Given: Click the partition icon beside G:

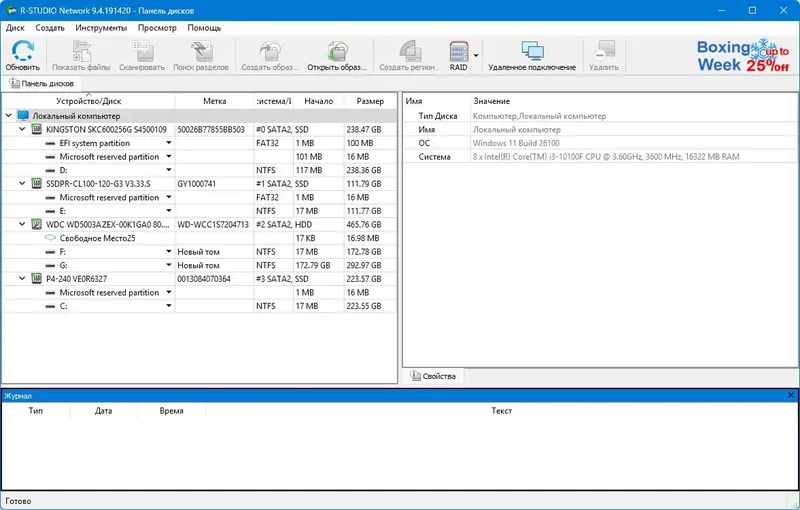Looking at the screenshot, I should (x=51, y=266).
